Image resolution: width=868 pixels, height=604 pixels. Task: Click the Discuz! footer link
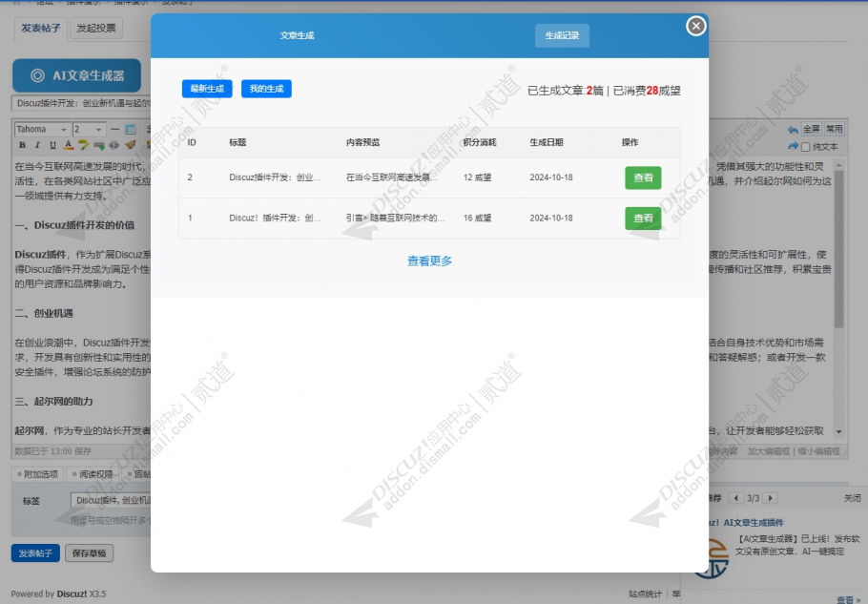coord(72,594)
